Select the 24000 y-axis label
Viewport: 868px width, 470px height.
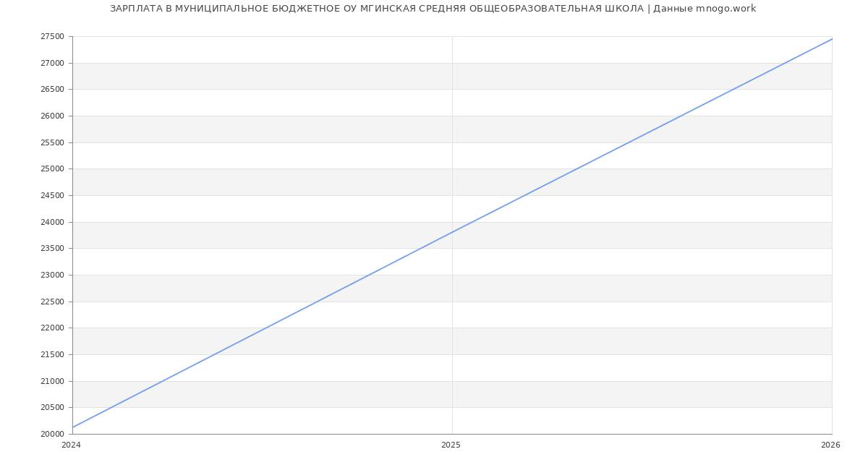pos(52,222)
